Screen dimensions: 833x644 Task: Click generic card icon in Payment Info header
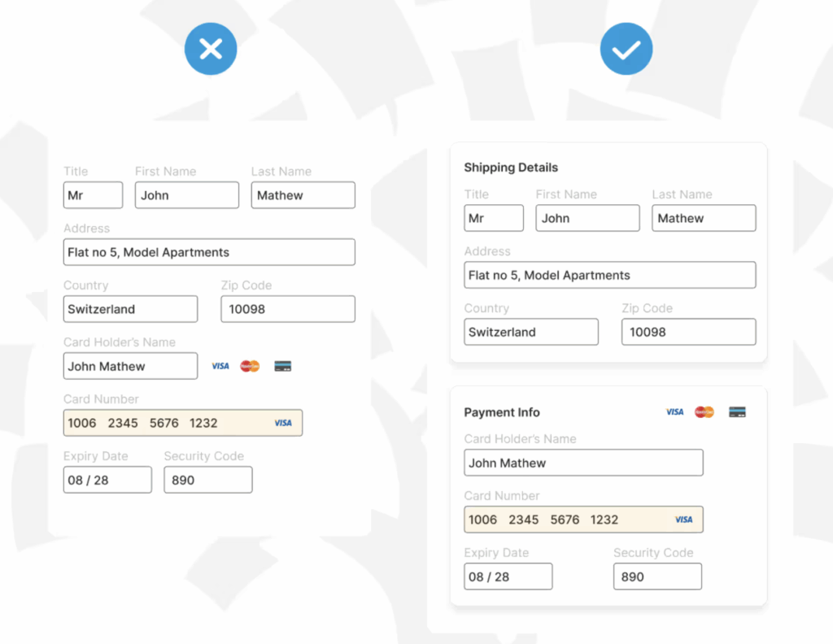(x=737, y=412)
